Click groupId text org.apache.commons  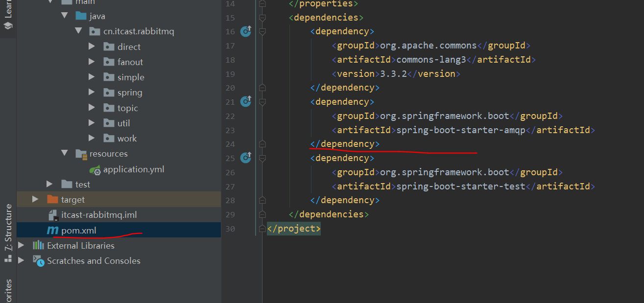click(429, 46)
